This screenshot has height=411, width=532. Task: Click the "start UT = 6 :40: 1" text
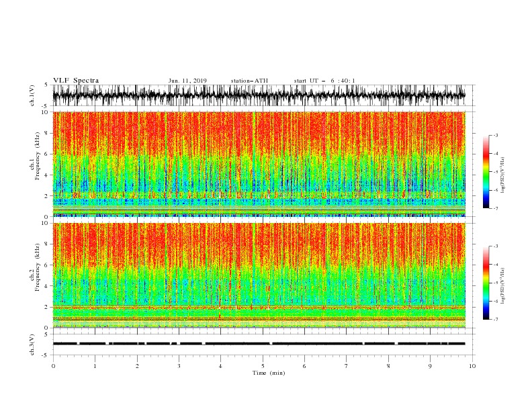324,81
